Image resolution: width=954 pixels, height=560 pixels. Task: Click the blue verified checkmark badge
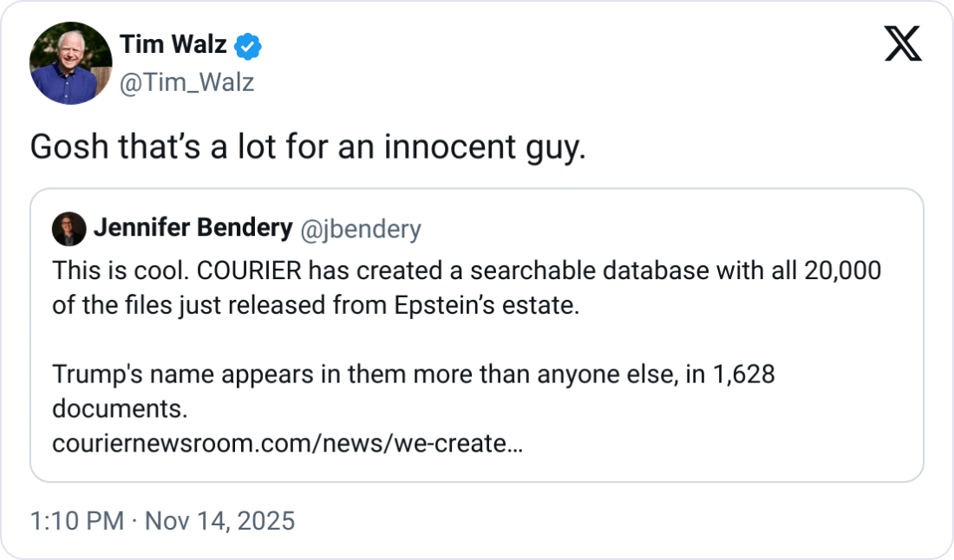[250, 46]
